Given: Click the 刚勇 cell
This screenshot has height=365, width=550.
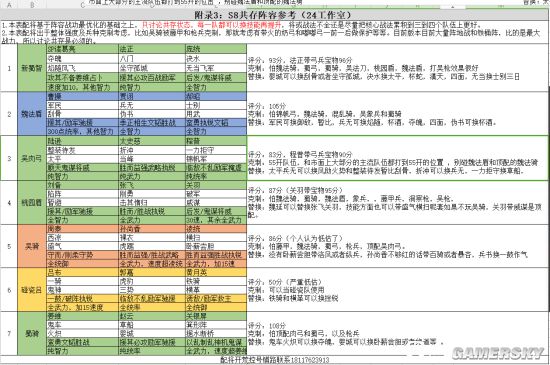Looking at the screenshot, I should [x=152, y=194].
